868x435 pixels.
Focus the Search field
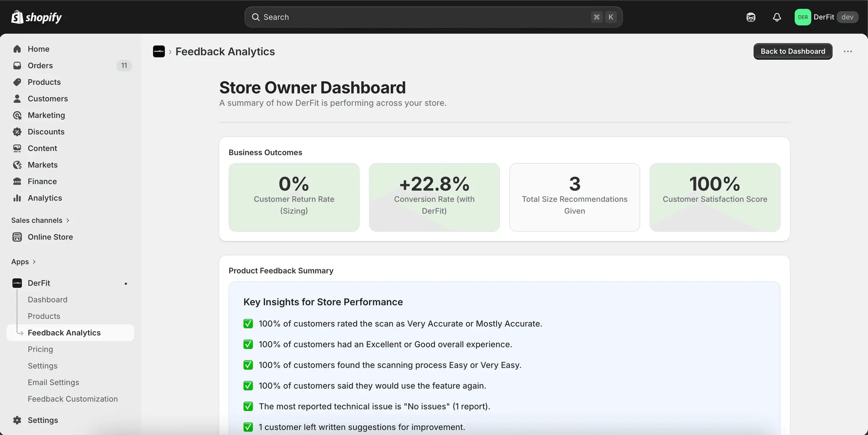tap(433, 17)
